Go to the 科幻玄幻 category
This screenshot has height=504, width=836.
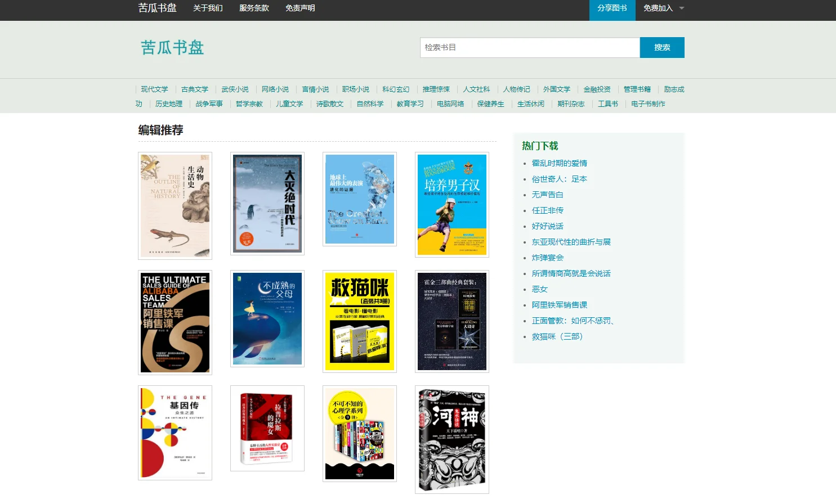pos(396,89)
